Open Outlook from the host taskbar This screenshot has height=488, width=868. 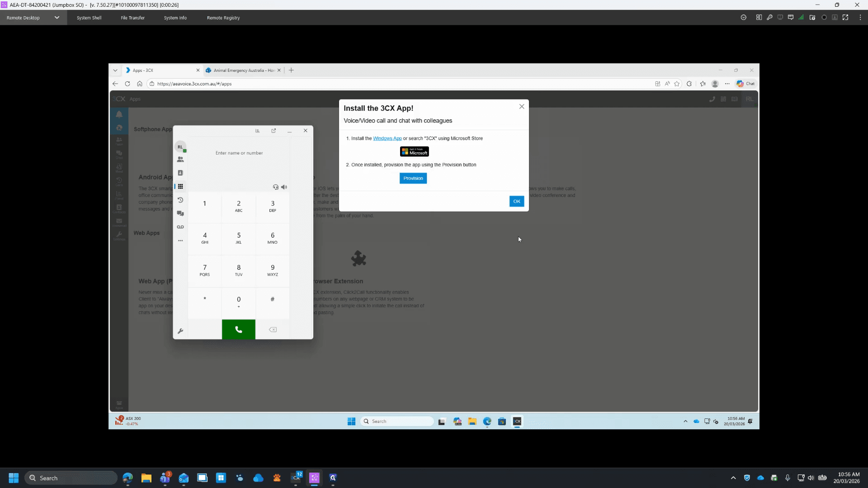point(184,478)
